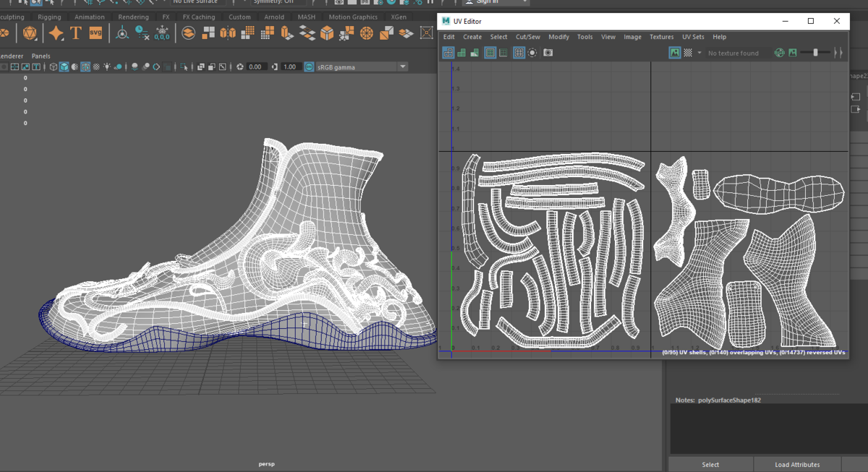The height and width of the screenshot is (472, 868).
Task: Switch to the Arnold shelf tab
Action: 273,17
